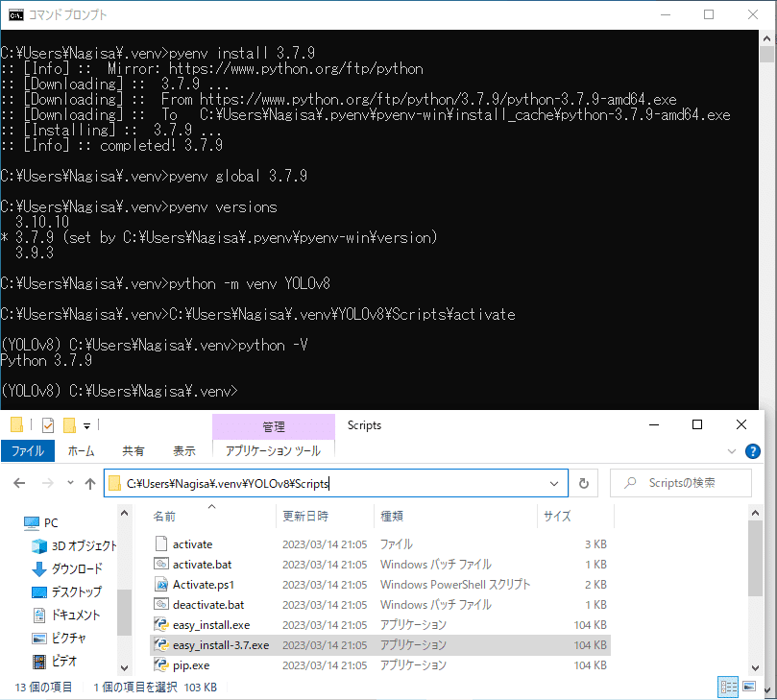
Task: Select the Activate.ps1 file
Action: click(204, 585)
